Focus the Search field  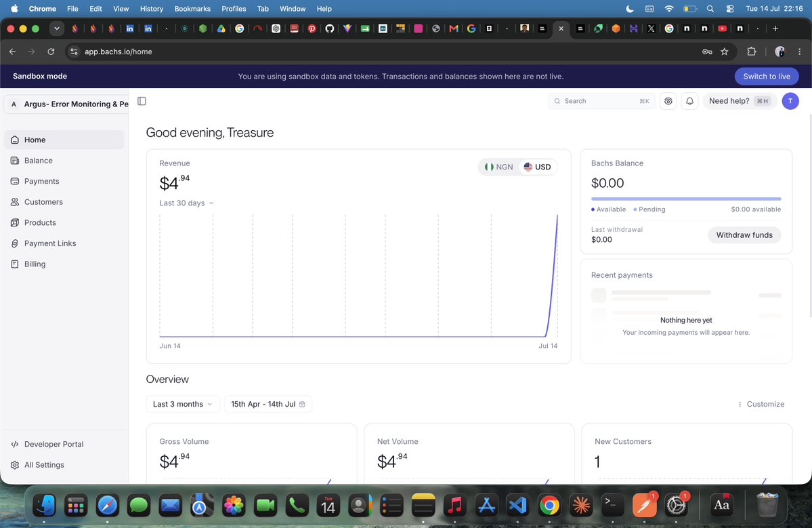point(601,101)
